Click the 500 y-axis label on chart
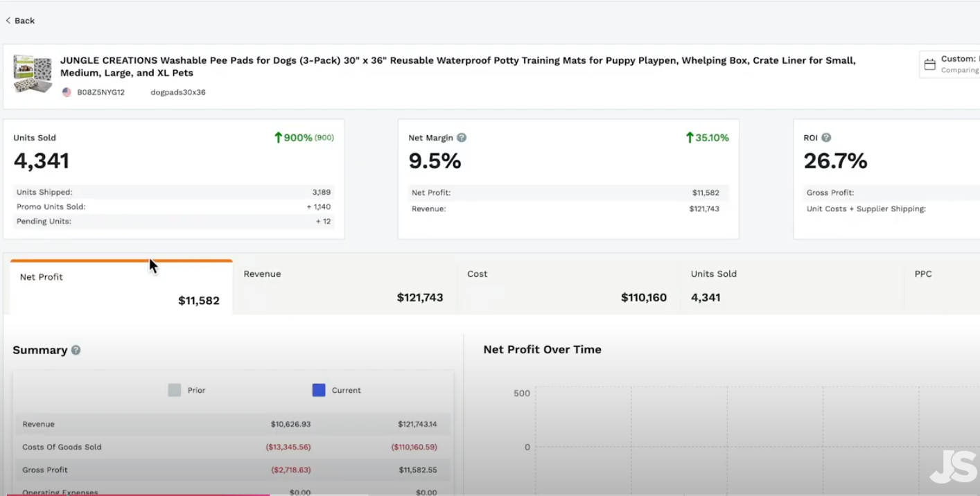The image size is (980, 496). click(x=522, y=393)
